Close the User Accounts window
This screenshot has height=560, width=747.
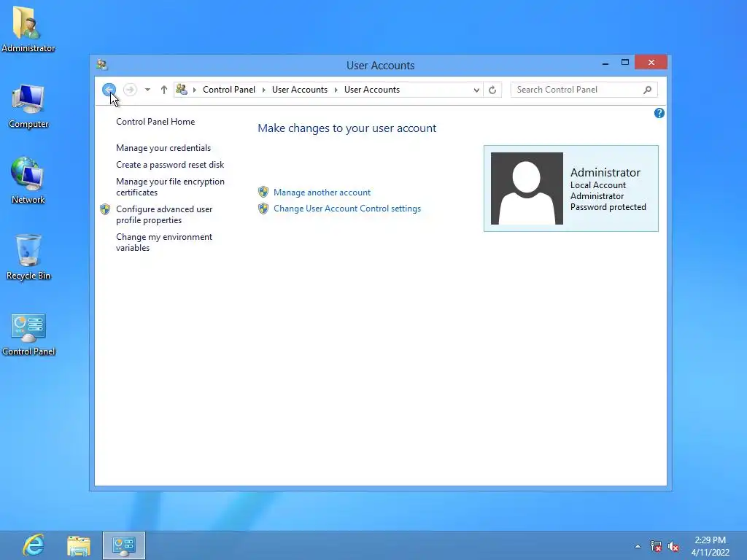click(x=651, y=63)
